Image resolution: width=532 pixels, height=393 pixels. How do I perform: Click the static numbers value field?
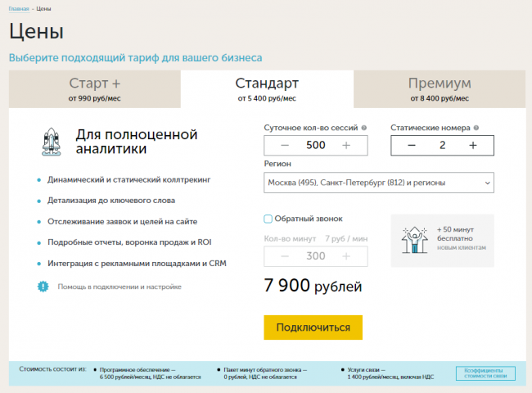click(x=442, y=145)
